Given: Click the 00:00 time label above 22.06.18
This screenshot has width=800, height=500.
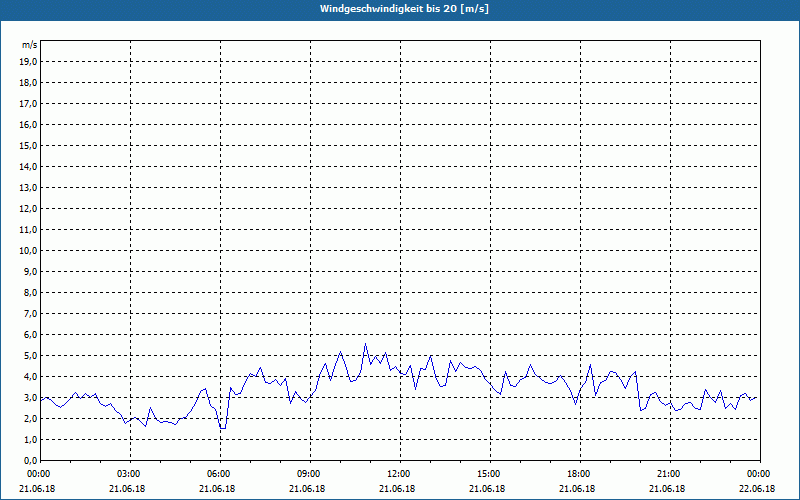Looking at the screenshot, I should pos(758,474).
